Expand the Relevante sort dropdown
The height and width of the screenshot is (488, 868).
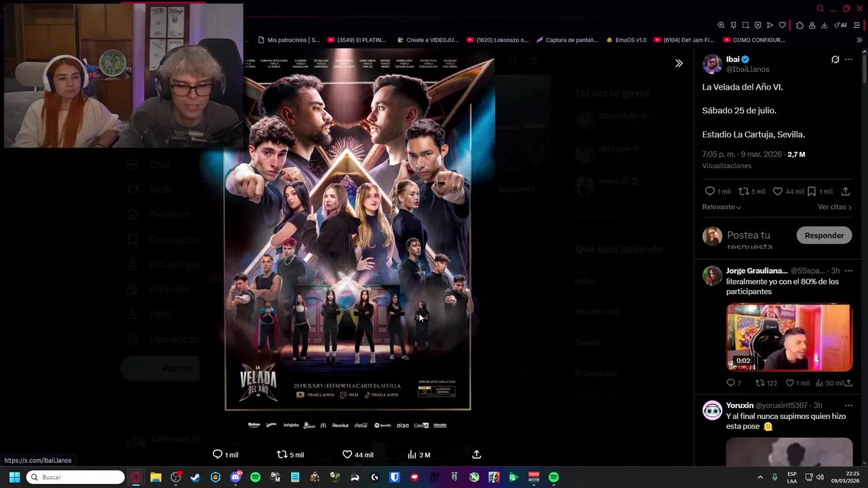(722, 207)
